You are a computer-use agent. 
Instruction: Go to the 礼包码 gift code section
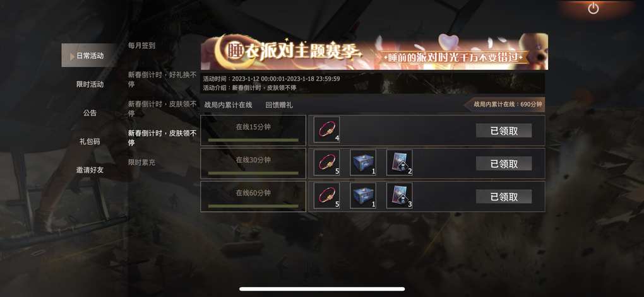(x=90, y=141)
